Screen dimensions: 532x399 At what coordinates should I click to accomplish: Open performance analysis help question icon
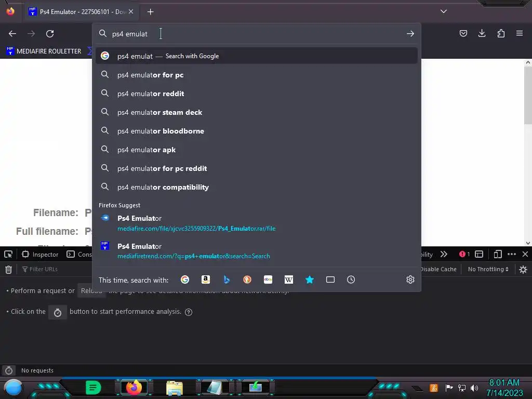(189, 312)
